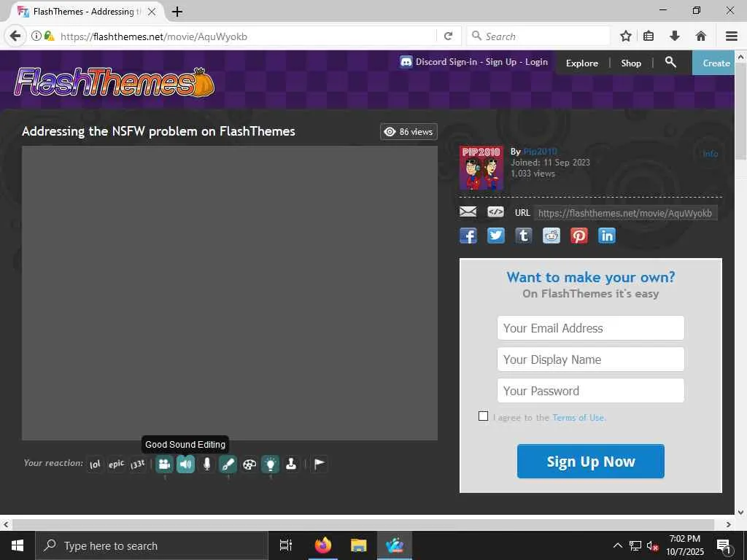Open Firefox from the taskbar

tap(322, 545)
